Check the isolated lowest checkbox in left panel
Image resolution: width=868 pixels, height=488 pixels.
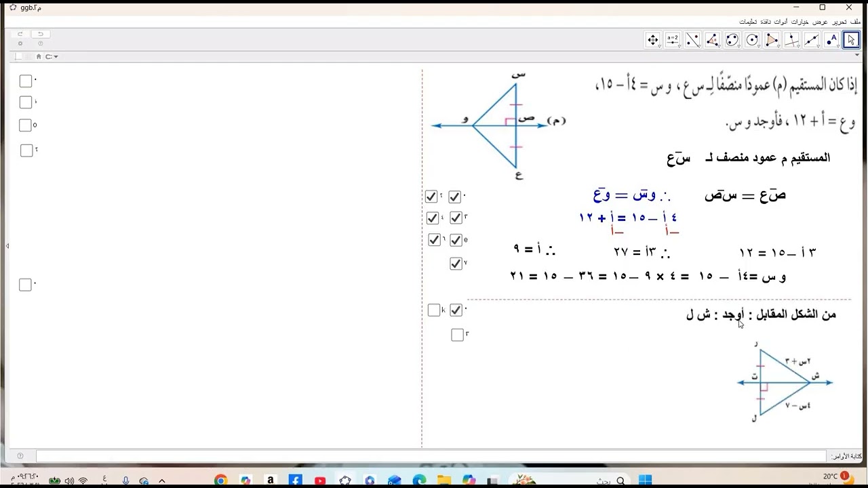(26, 285)
